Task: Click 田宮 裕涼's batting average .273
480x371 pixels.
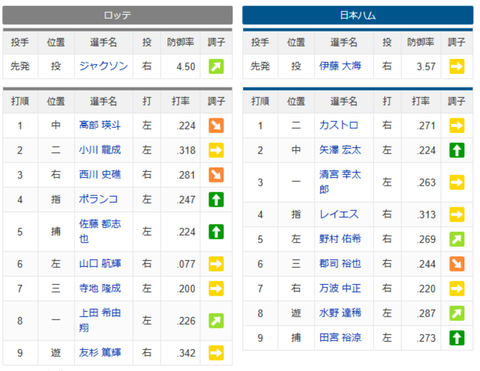Action: [x=426, y=338]
